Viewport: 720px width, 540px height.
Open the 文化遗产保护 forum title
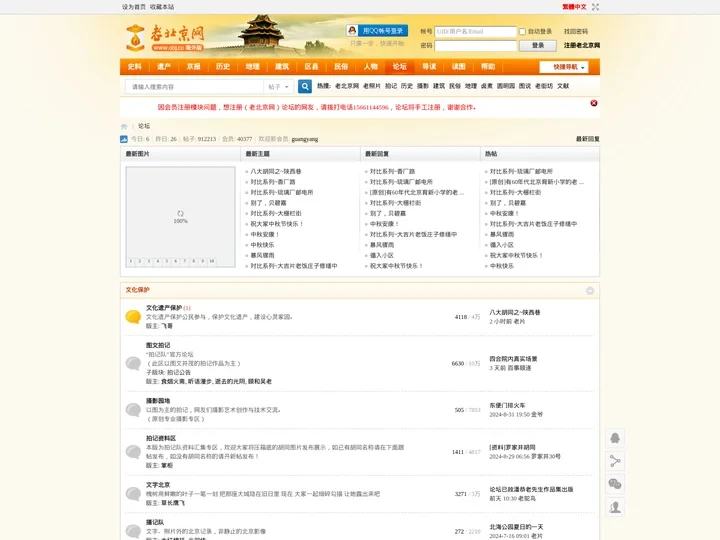point(164,308)
